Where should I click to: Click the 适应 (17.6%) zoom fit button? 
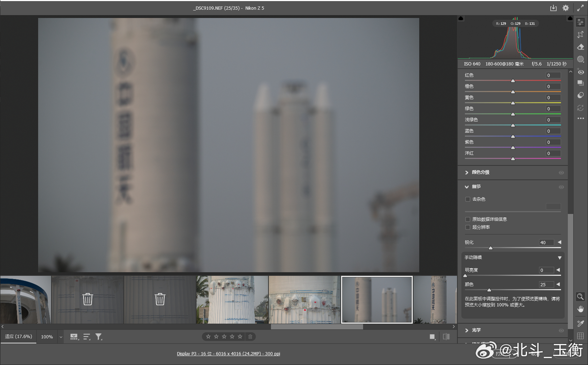[18, 337]
